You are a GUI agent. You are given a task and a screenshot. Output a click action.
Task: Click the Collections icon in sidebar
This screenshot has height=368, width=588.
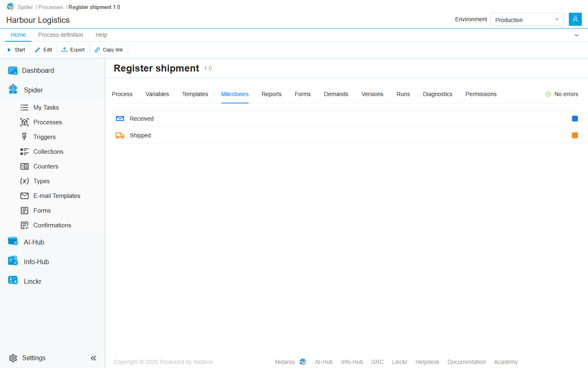pos(24,152)
